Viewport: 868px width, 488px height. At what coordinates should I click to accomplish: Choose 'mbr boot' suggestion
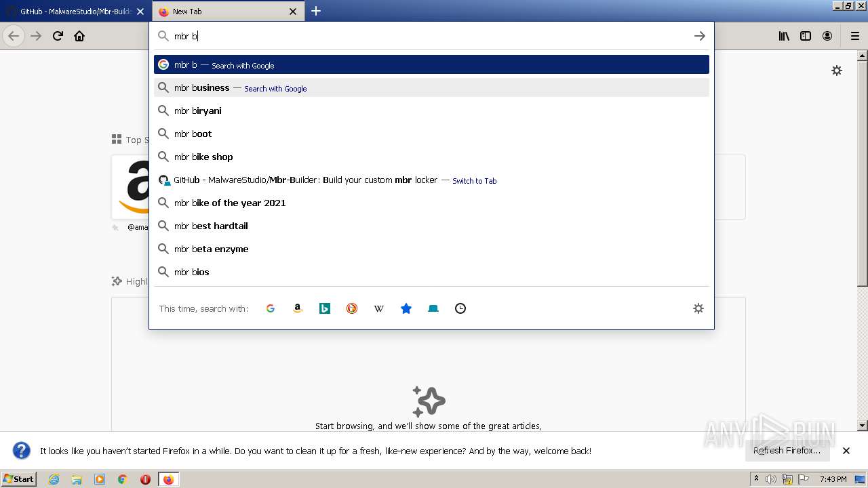click(431, 134)
